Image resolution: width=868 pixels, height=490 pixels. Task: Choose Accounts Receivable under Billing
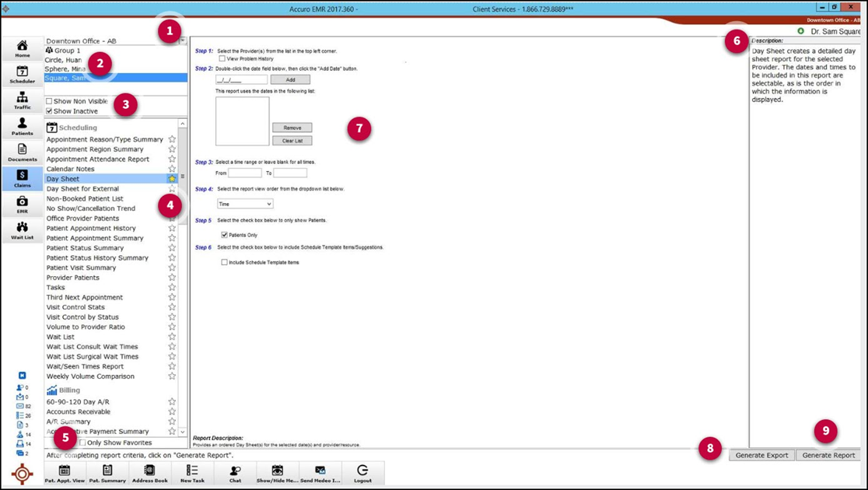pyautogui.click(x=84, y=411)
